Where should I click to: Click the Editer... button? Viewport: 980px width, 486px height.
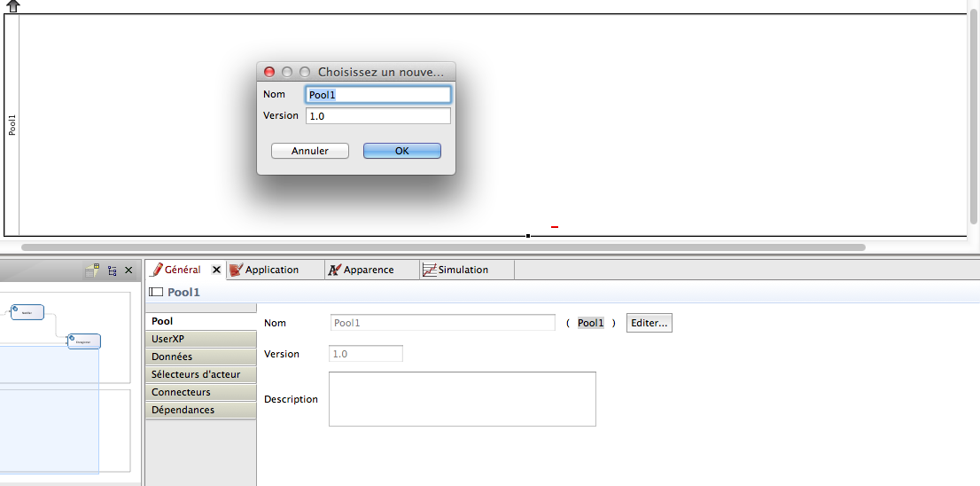click(x=649, y=323)
